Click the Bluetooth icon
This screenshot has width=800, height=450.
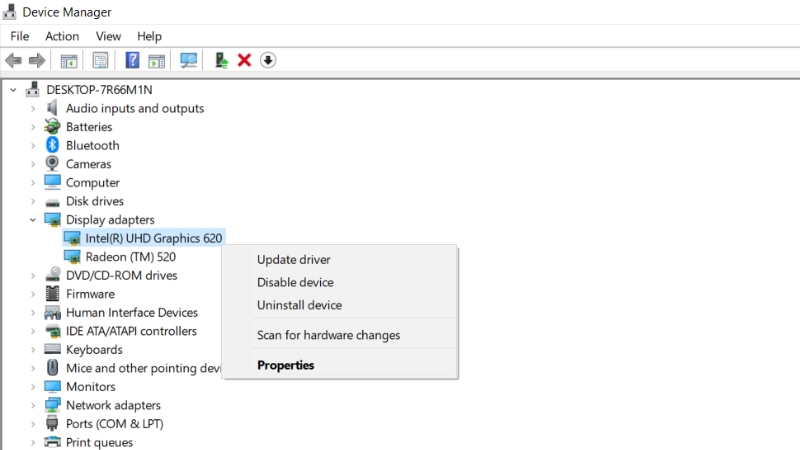point(53,145)
